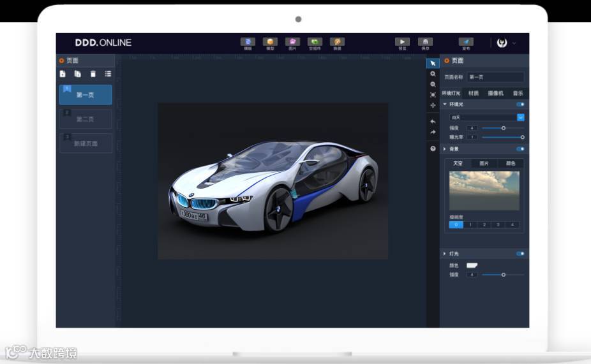The image size is (591, 364).
Task: Add a new page with file icon
Action: (63, 74)
